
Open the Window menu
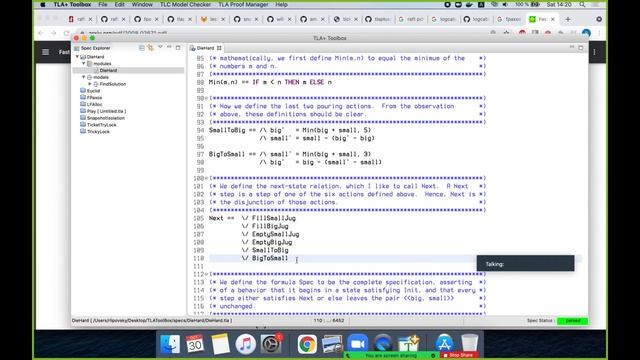coord(142,4)
